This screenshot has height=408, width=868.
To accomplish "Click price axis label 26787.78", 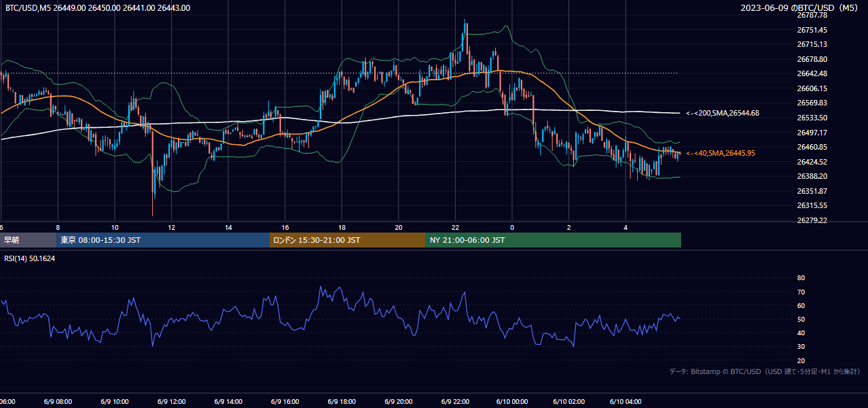I will [x=812, y=15].
